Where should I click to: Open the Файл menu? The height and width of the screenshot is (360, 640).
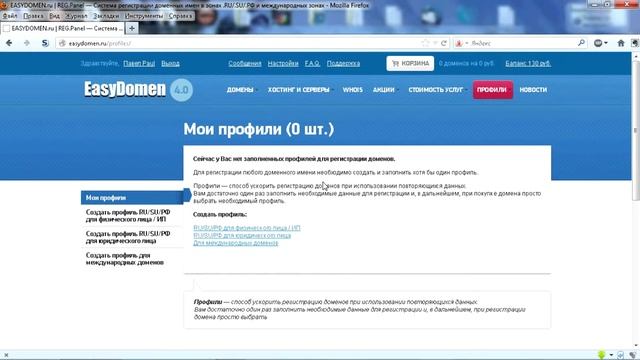(10, 16)
